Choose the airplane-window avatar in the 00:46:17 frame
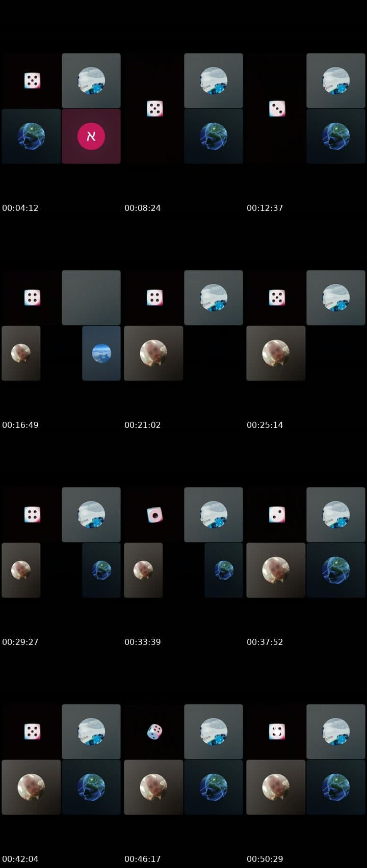367x868 pixels. (214, 731)
